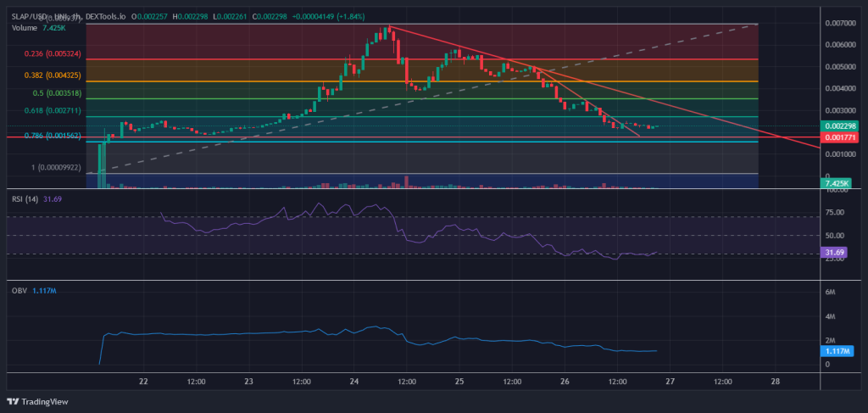
Task: Click the 6M OBV scale label
Action: tap(830, 291)
